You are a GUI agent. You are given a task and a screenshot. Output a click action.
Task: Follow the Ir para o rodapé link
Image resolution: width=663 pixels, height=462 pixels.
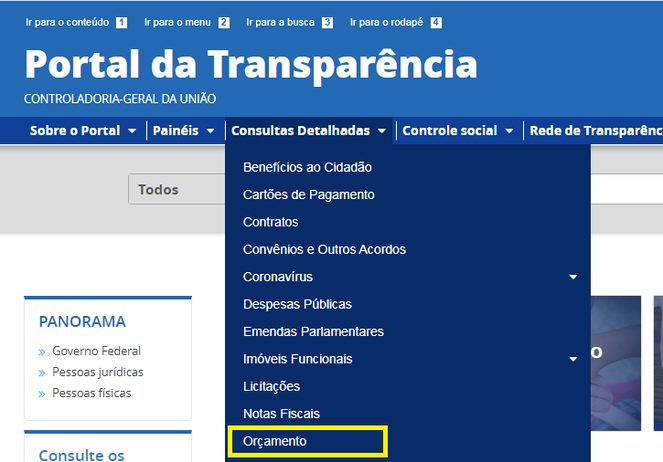point(386,22)
